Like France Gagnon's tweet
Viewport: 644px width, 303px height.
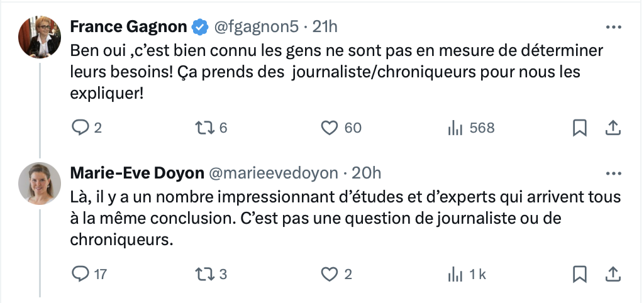(x=329, y=128)
